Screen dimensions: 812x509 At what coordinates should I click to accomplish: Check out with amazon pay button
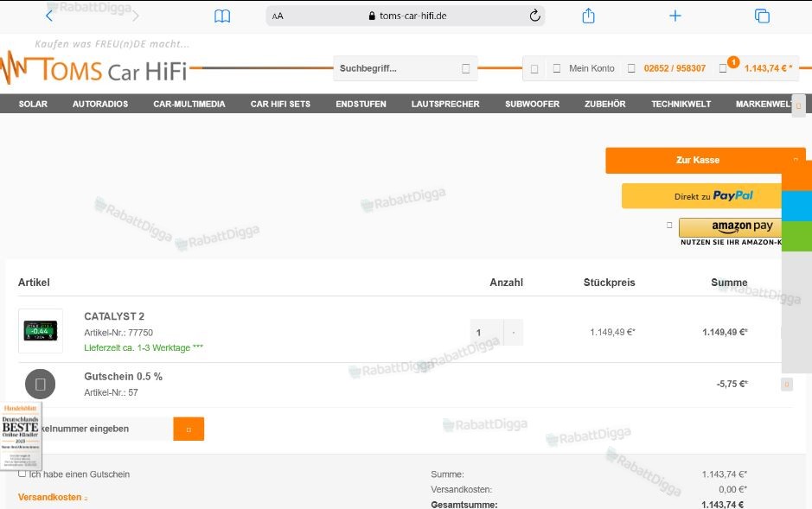(x=730, y=226)
